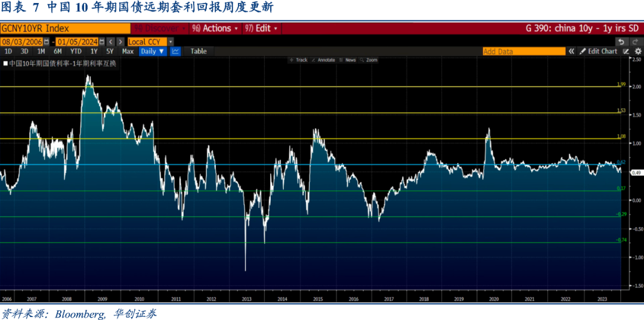Open chart settings gear icon
644x320 pixels.
click(x=638, y=51)
